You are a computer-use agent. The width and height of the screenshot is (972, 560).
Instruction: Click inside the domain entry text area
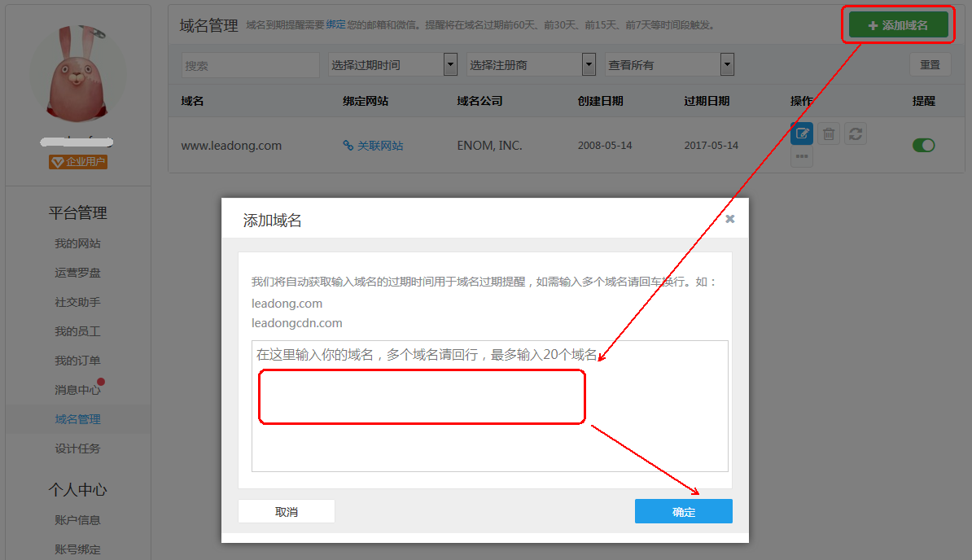(x=489, y=405)
